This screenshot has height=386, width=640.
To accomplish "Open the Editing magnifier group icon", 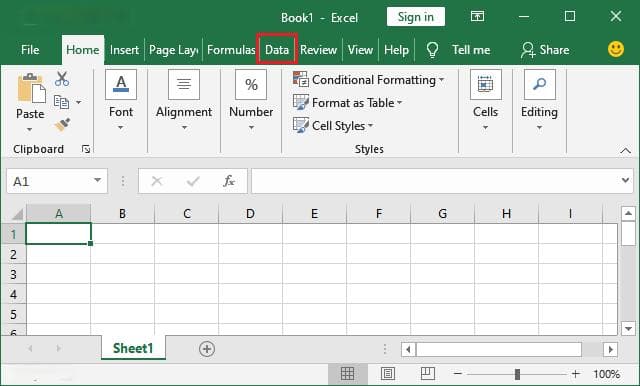I will 539,84.
